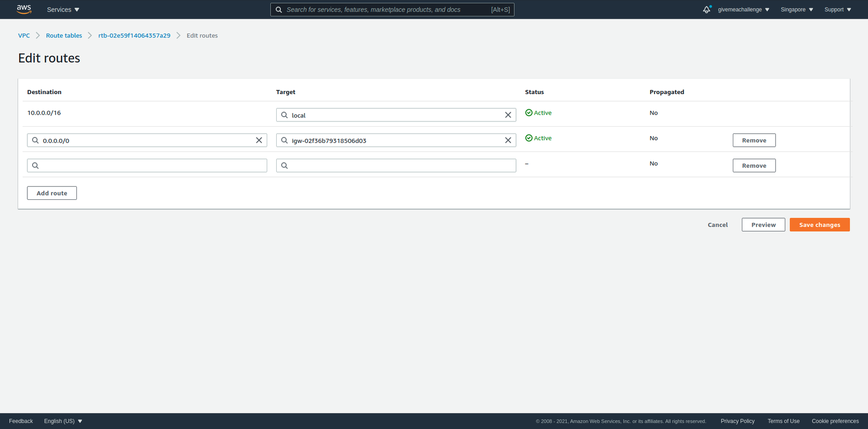The image size is (868, 429).
Task: Open Cookie preferences
Action: click(835, 421)
